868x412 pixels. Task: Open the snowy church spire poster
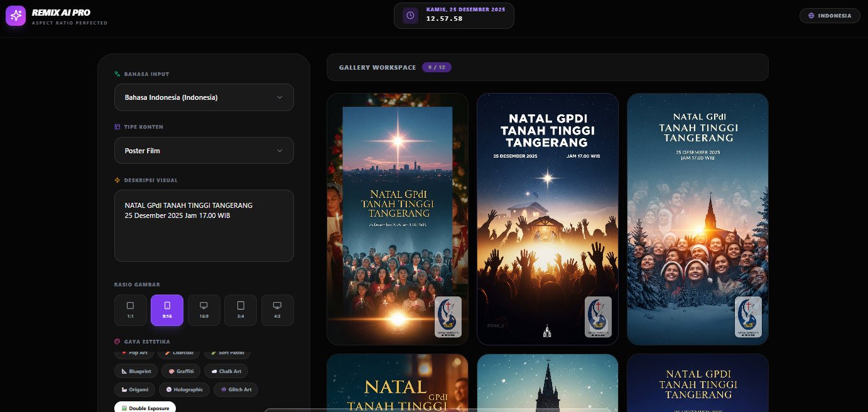point(548,382)
